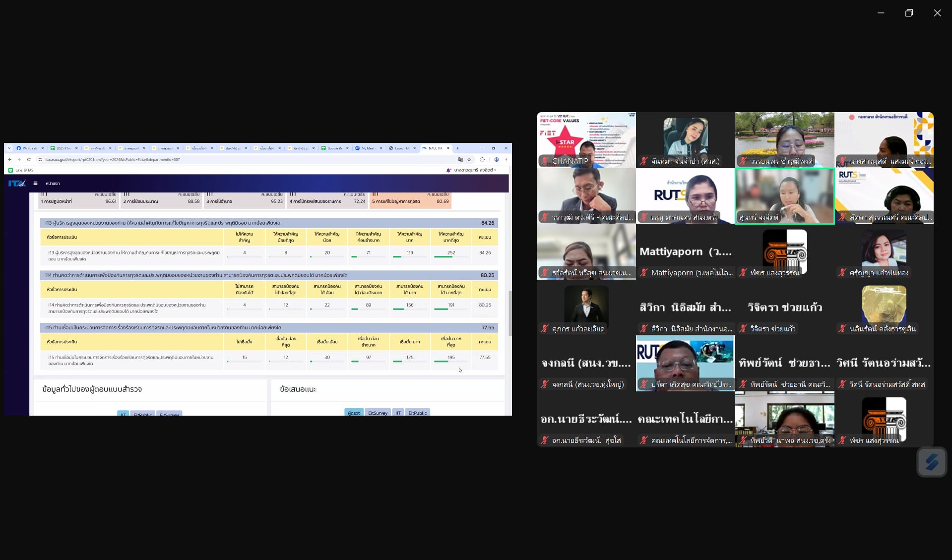Click จงกลนี muted microphone icon

point(545,384)
